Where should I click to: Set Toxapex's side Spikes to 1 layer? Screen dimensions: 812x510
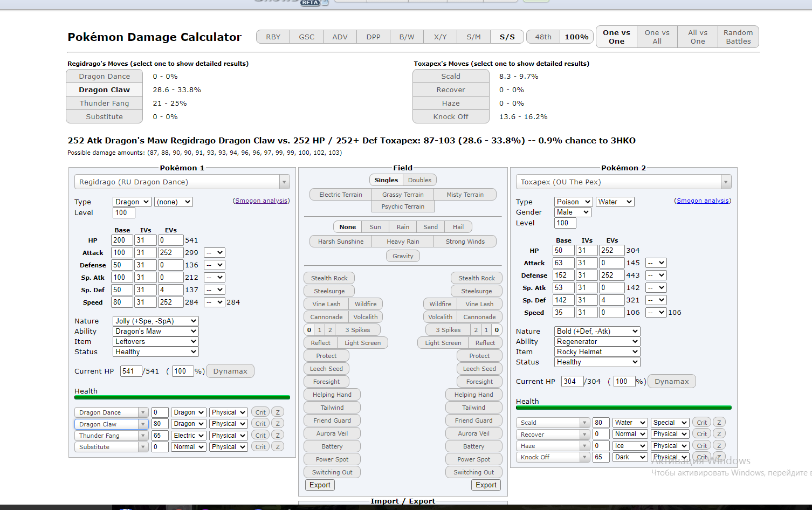click(x=486, y=330)
